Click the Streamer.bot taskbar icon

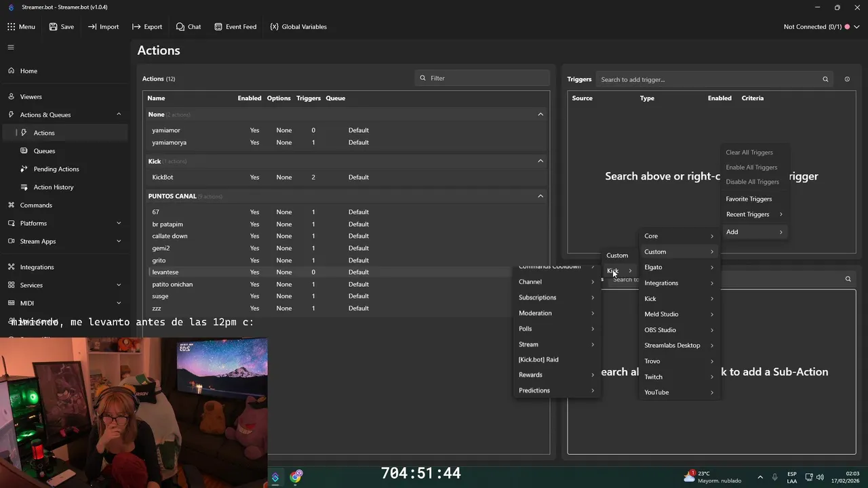point(275,477)
